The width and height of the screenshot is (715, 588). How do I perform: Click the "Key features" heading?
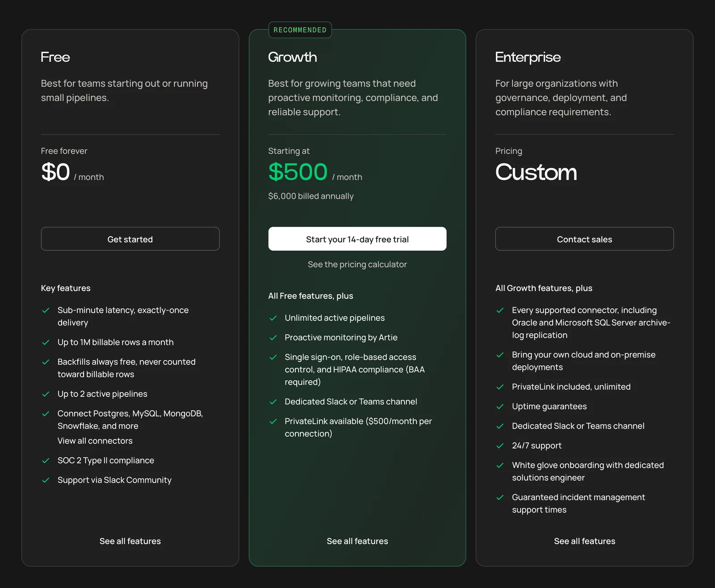point(66,288)
